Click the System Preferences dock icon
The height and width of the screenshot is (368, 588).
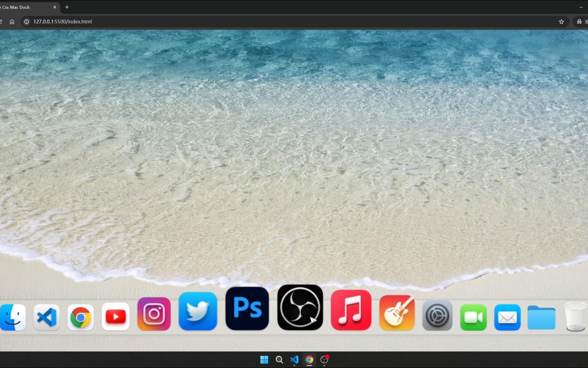[437, 316]
